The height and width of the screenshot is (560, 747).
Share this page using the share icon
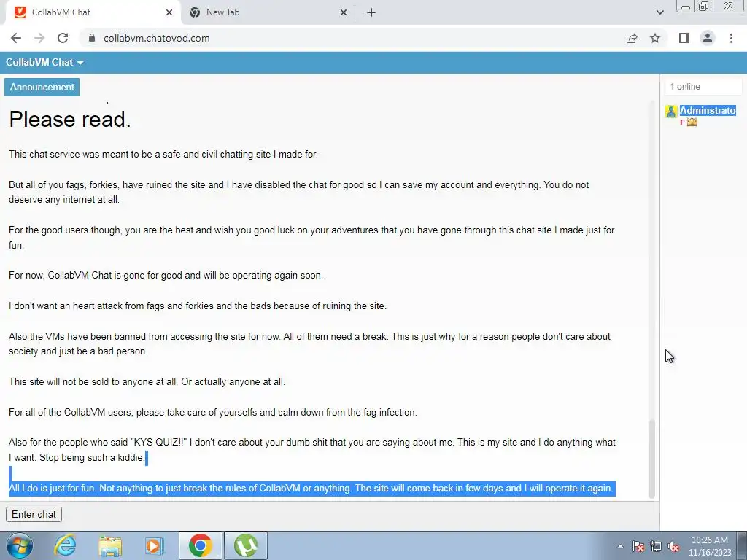(632, 38)
